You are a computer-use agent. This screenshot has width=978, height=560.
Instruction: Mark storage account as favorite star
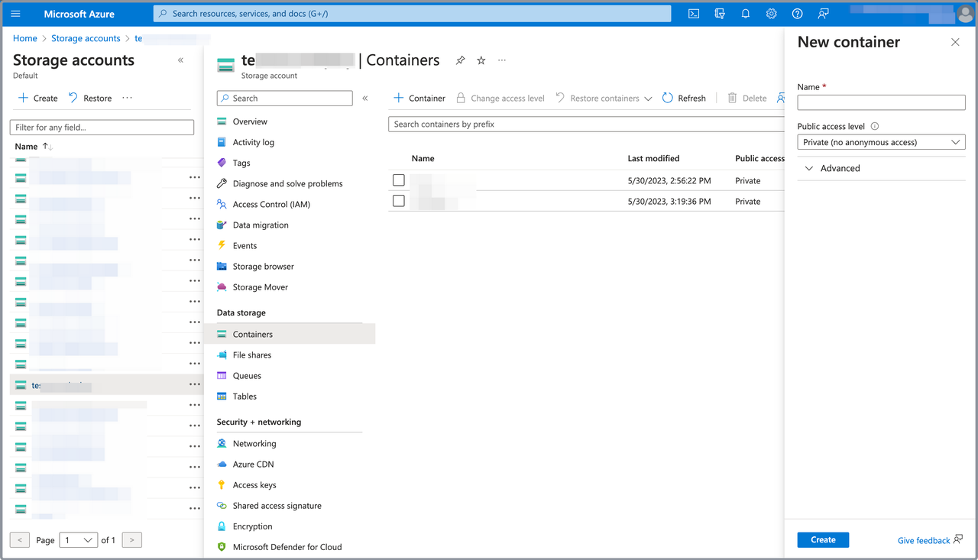coord(481,60)
